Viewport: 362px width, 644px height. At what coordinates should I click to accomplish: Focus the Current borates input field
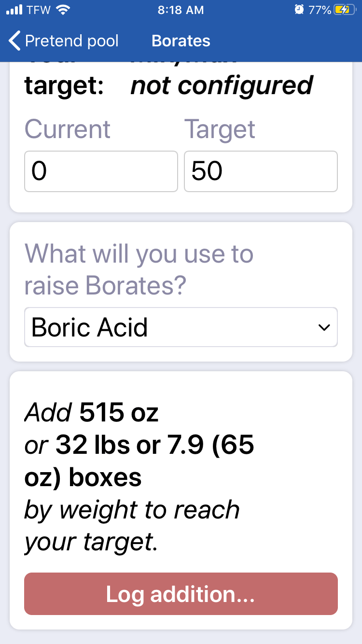(x=101, y=171)
